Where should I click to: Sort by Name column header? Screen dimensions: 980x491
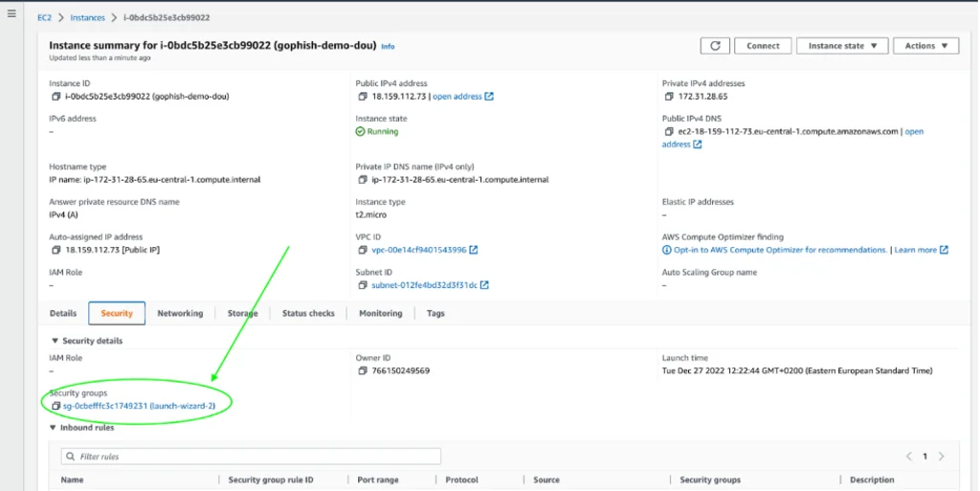point(72,480)
